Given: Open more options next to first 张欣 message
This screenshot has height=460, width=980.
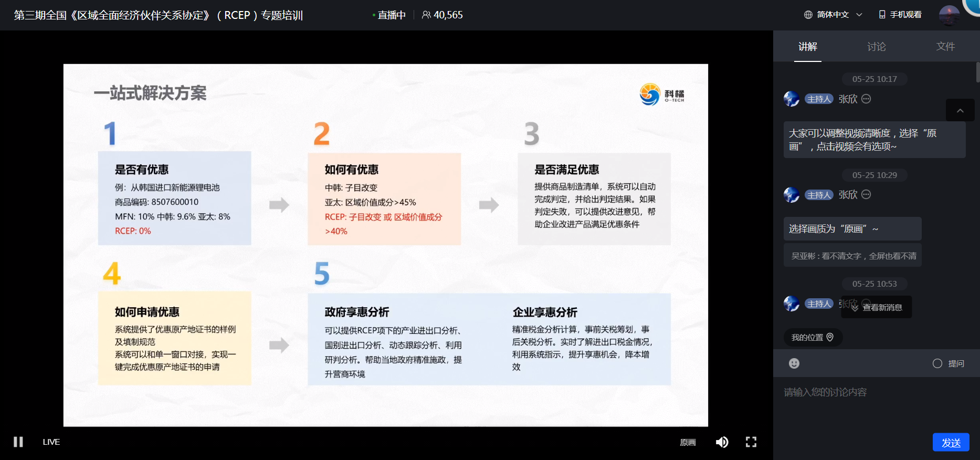Looking at the screenshot, I should pyautogui.click(x=867, y=99).
